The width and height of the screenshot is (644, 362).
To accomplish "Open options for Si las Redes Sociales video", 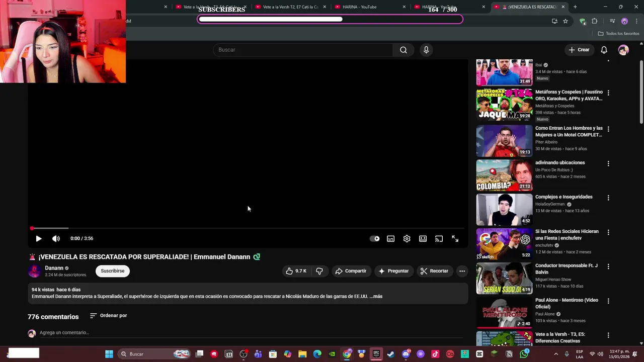I will [x=608, y=232].
